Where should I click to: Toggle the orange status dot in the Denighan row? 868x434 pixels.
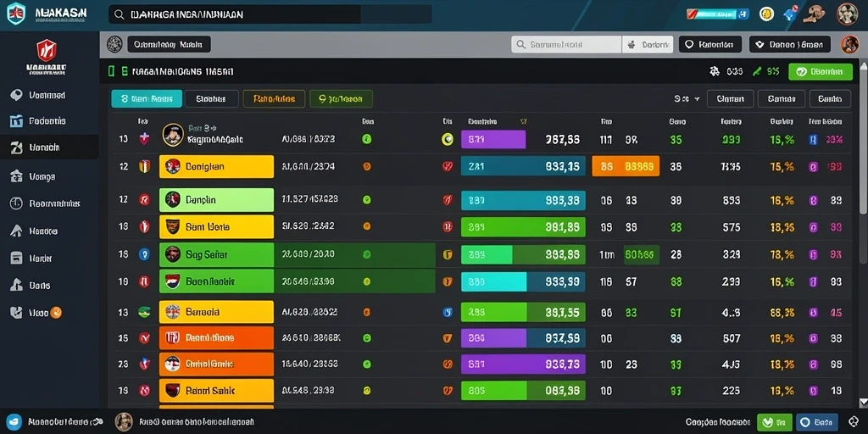[366, 166]
